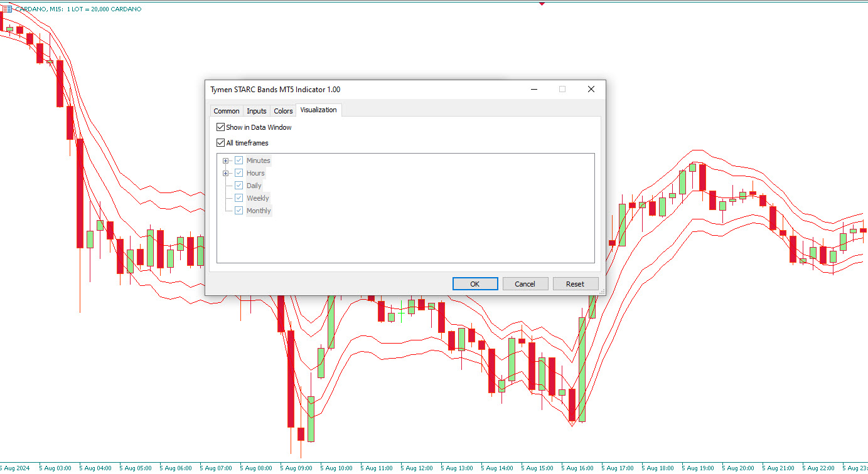Click the 5 Aug 19:00 time axis label
This screenshot has height=474, width=868.
click(x=699, y=468)
